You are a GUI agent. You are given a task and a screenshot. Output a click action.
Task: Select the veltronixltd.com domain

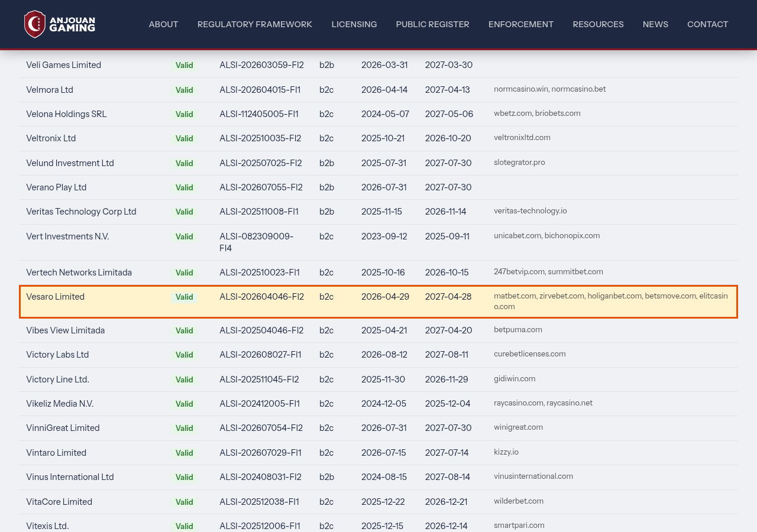pyautogui.click(x=522, y=138)
